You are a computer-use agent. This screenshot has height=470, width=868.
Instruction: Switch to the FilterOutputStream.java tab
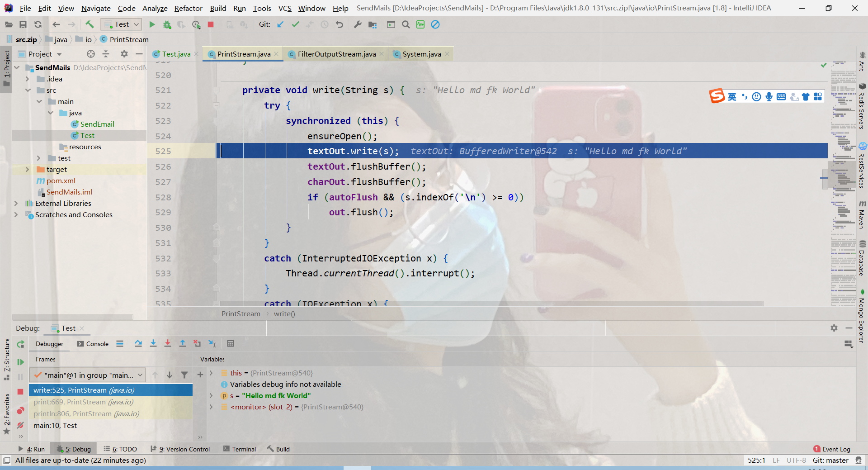(336, 54)
